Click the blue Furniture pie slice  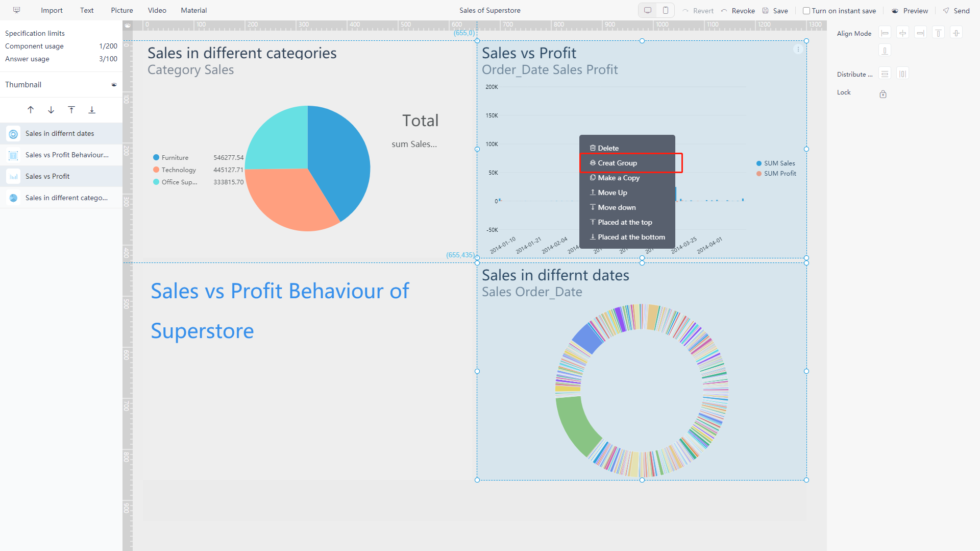point(341,158)
